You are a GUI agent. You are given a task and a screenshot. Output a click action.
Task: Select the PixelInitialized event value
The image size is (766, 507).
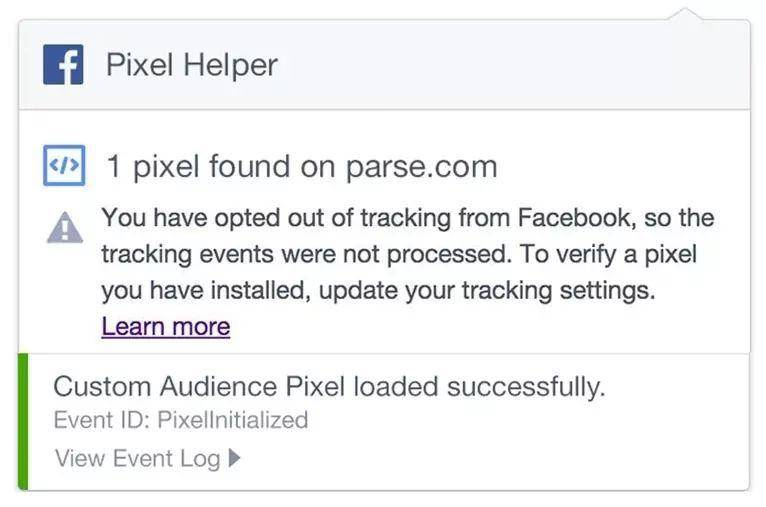tap(233, 420)
